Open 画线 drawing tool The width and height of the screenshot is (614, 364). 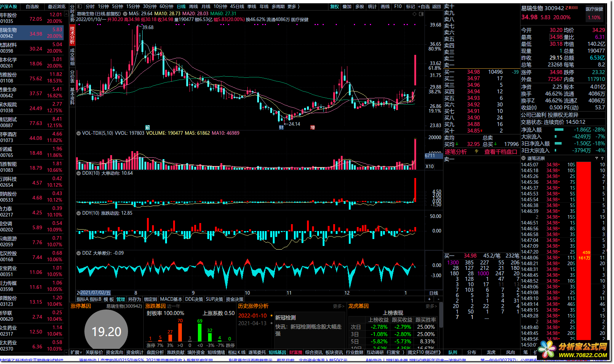pos(385,7)
